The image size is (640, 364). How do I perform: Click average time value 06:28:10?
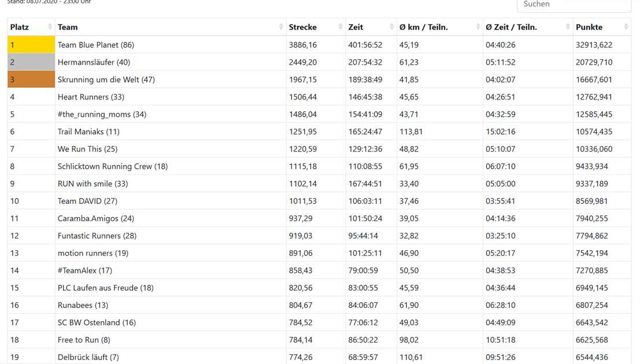pyautogui.click(x=501, y=305)
